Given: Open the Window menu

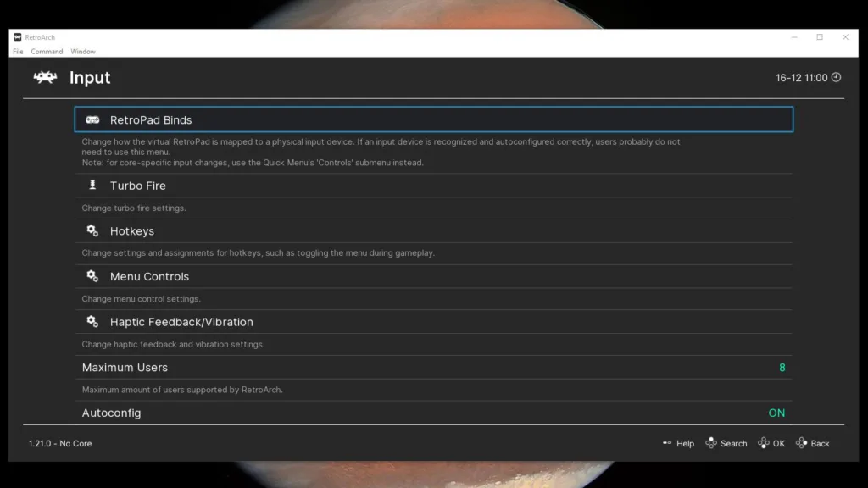Looking at the screenshot, I should coord(82,51).
